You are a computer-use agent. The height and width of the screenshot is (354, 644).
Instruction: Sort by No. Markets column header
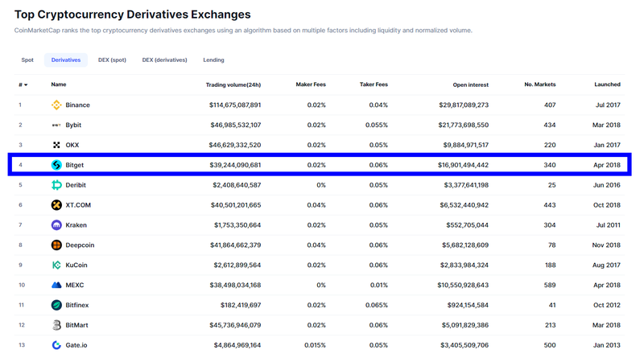coord(540,84)
